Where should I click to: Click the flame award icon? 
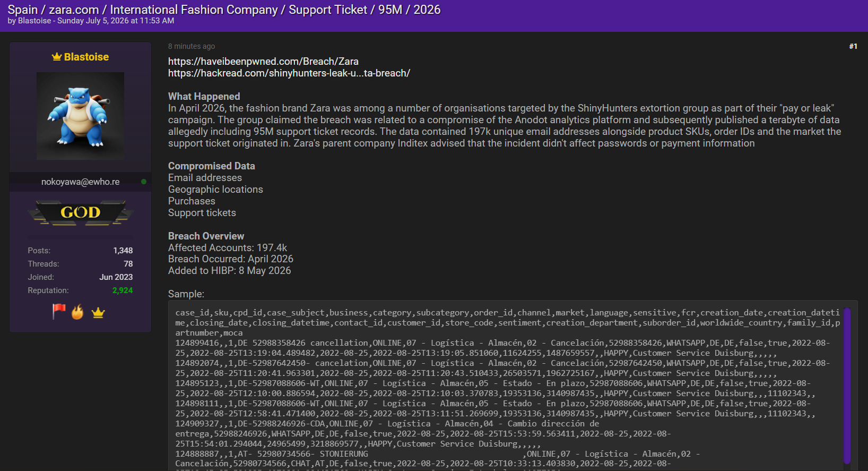[x=77, y=312]
